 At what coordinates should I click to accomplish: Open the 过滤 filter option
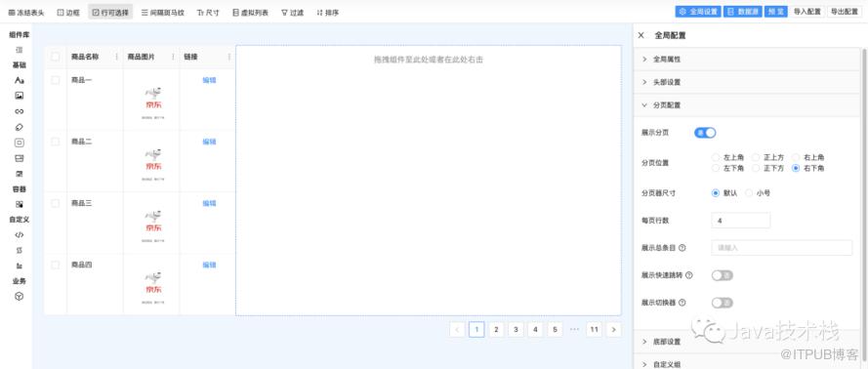click(x=292, y=12)
